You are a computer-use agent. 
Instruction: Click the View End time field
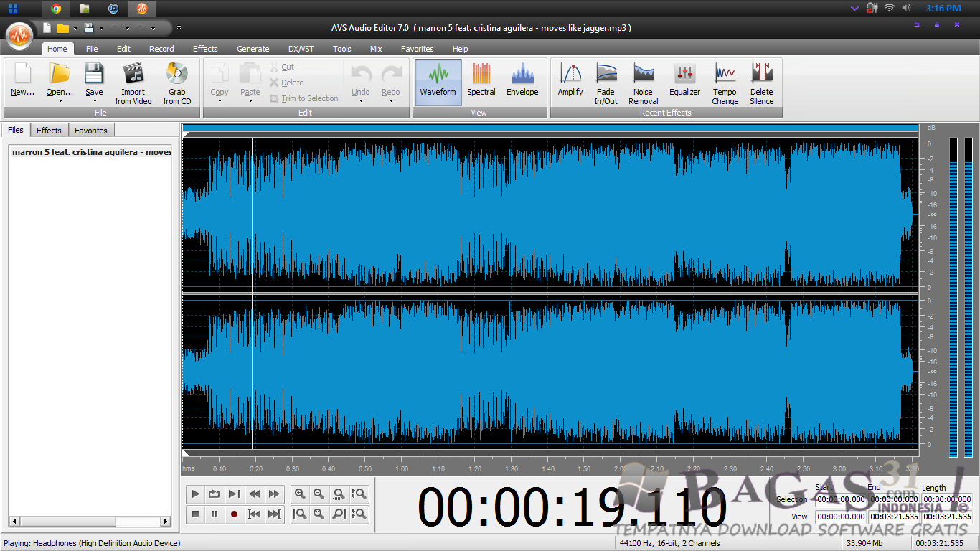point(894,517)
